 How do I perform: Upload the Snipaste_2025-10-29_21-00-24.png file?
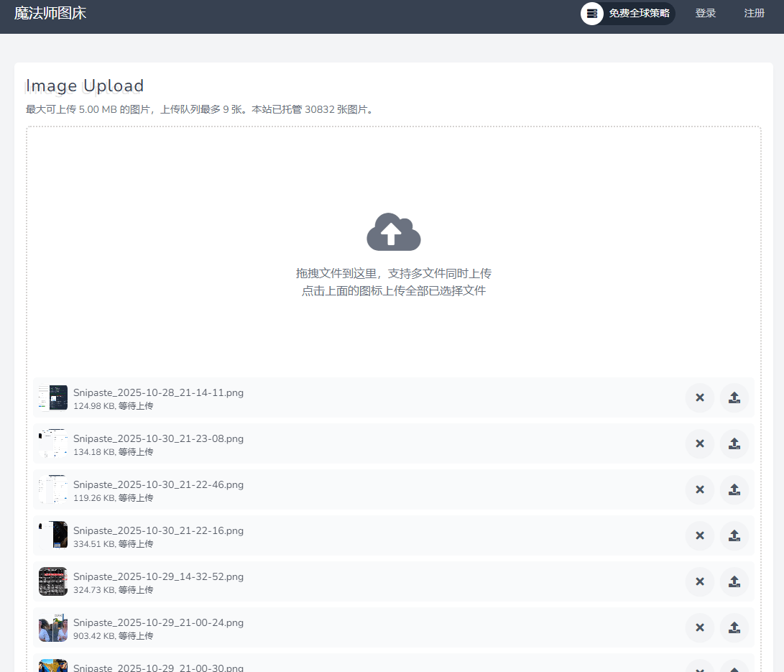point(734,628)
